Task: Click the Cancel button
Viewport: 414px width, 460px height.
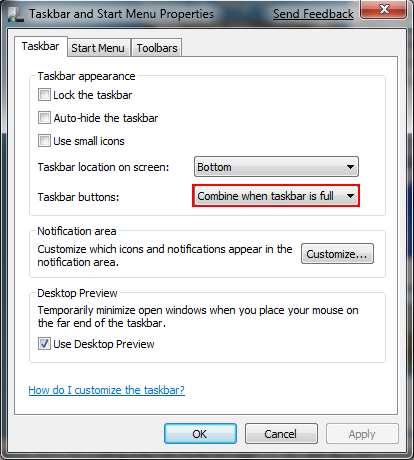Action: coord(281,434)
